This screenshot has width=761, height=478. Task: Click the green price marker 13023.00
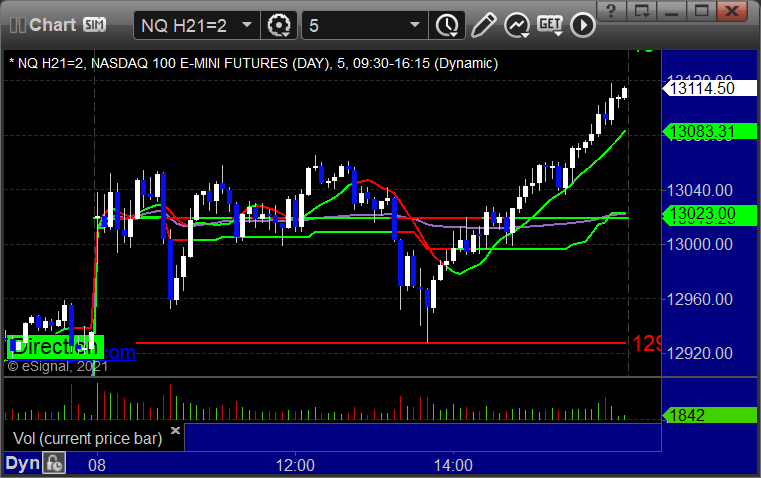710,214
